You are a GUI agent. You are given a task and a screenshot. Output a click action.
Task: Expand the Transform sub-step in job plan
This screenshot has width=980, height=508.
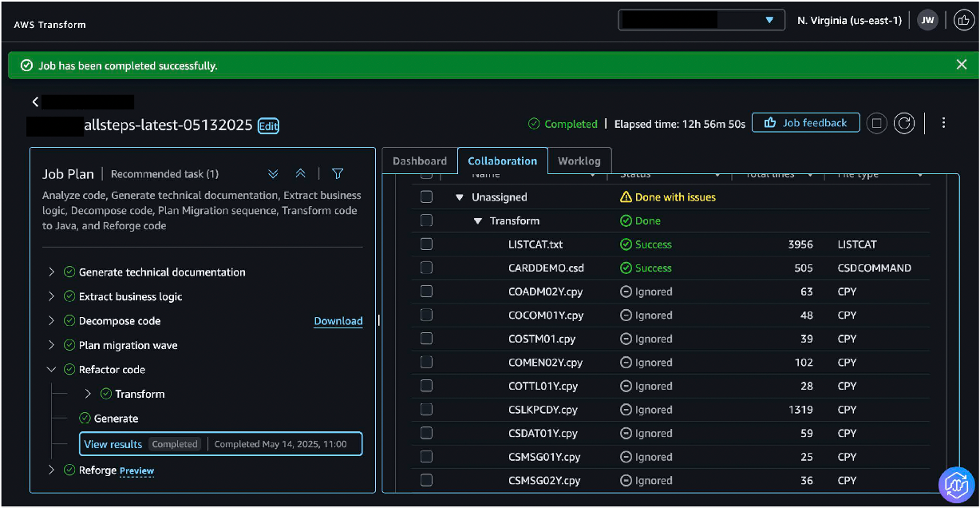88,394
